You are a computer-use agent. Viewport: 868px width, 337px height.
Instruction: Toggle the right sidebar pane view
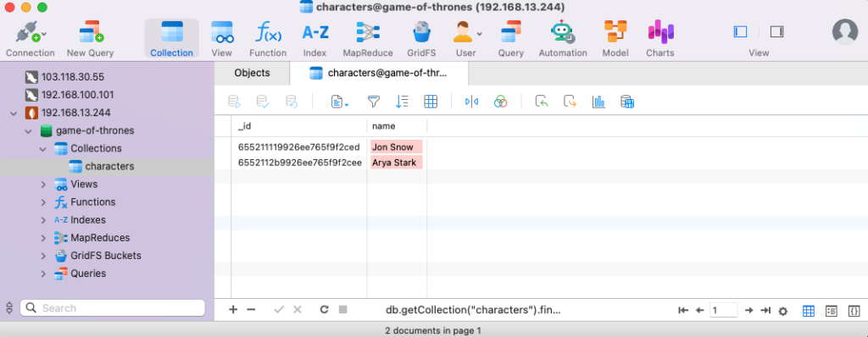click(776, 31)
